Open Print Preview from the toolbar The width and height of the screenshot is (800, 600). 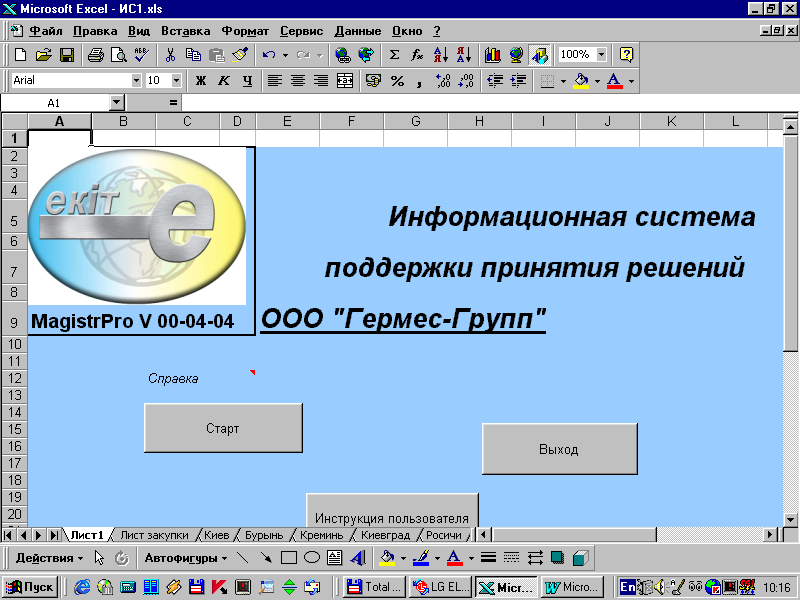[118, 55]
